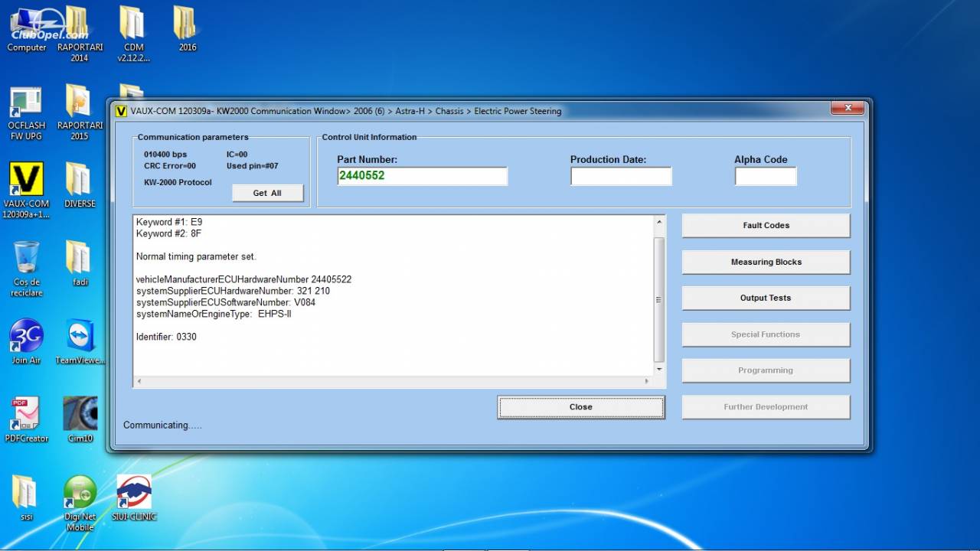The height and width of the screenshot is (551, 980).
Task: Click the VAUX-COM title bar logo icon
Action: (x=120, y=111)
